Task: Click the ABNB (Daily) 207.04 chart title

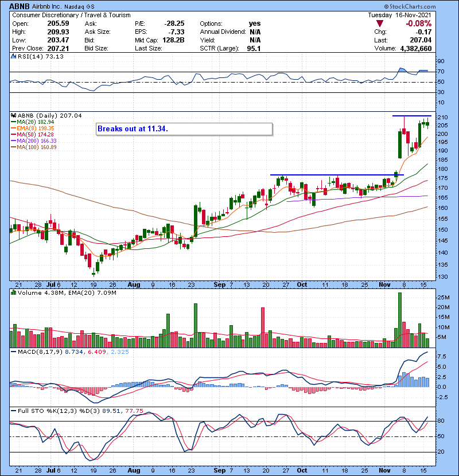Action: (x=49, y=116)
